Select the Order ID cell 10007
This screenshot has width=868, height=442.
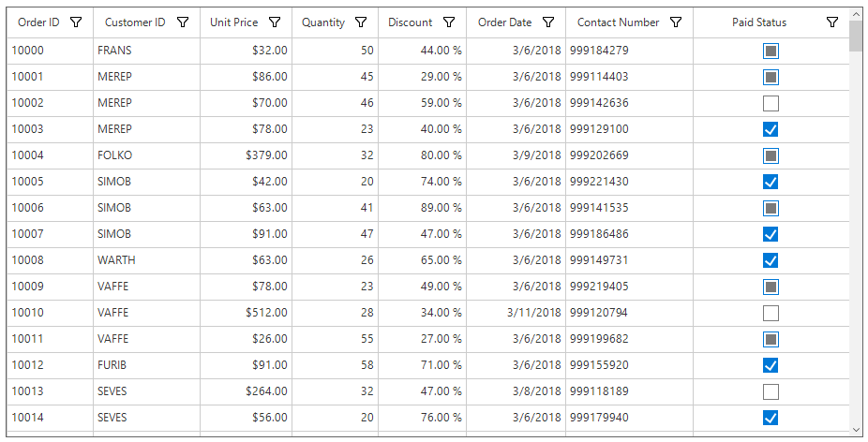pos(50,234)
